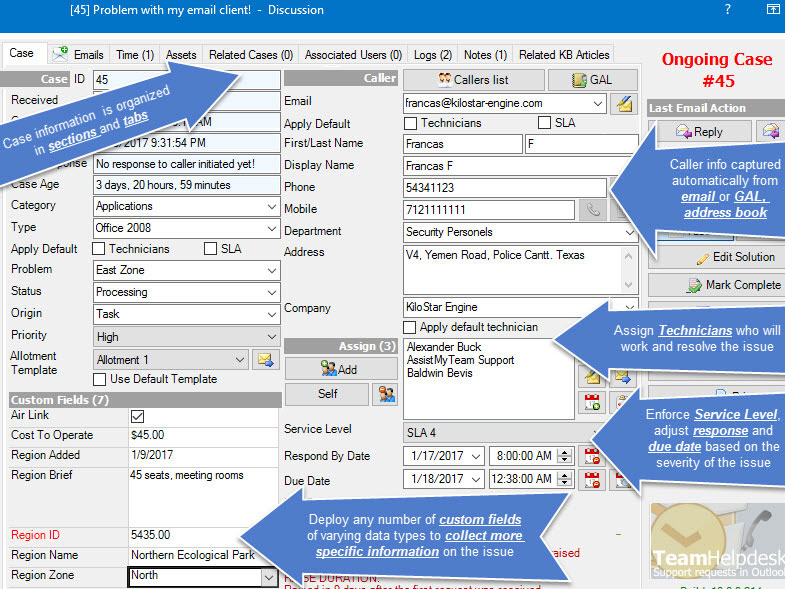Click calendar-add icon below the technicians list

[592, 402]
